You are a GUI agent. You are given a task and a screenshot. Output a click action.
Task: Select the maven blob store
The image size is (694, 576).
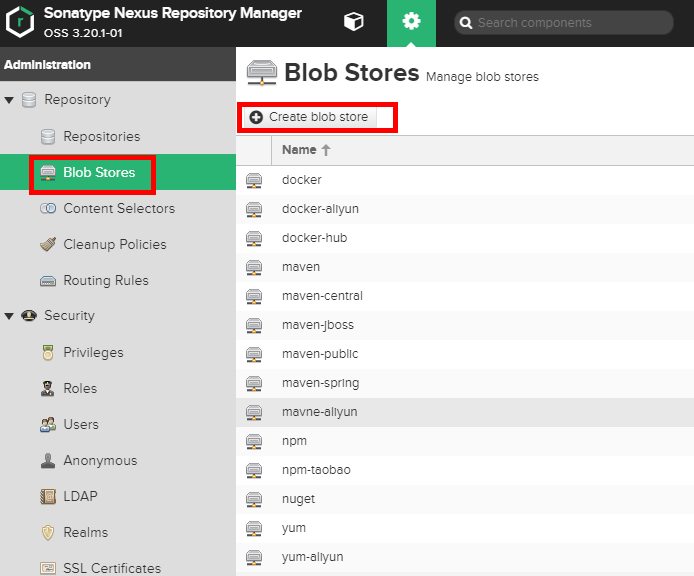pos(465,267)
